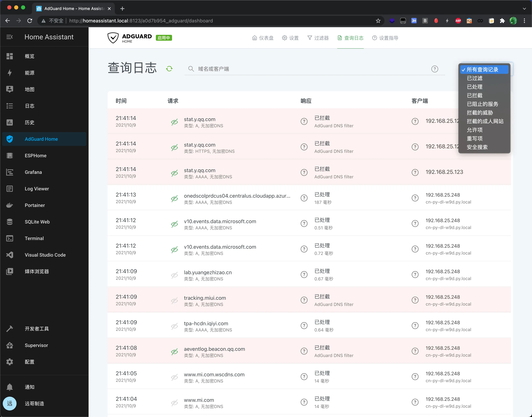The image size is (532, 417).
Task: Toggle tracking eye for aeventlog.beacon.qq.com row
Action: 174,352
